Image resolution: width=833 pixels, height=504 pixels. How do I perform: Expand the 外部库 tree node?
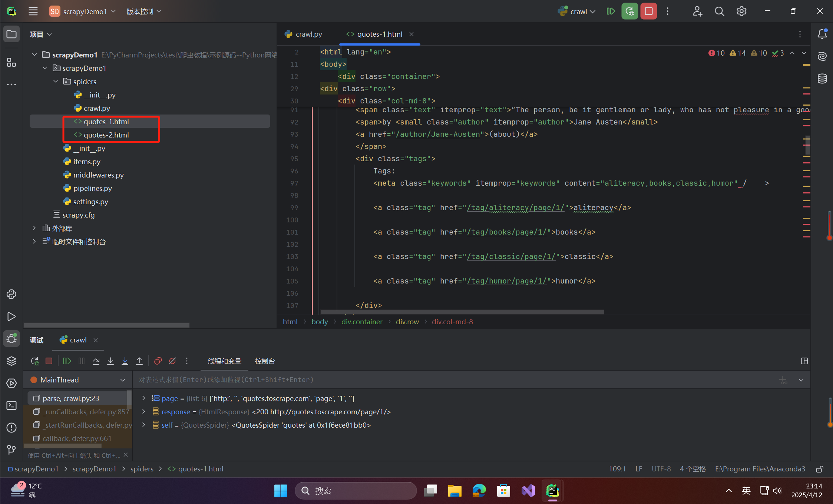(x=34, y=228)
